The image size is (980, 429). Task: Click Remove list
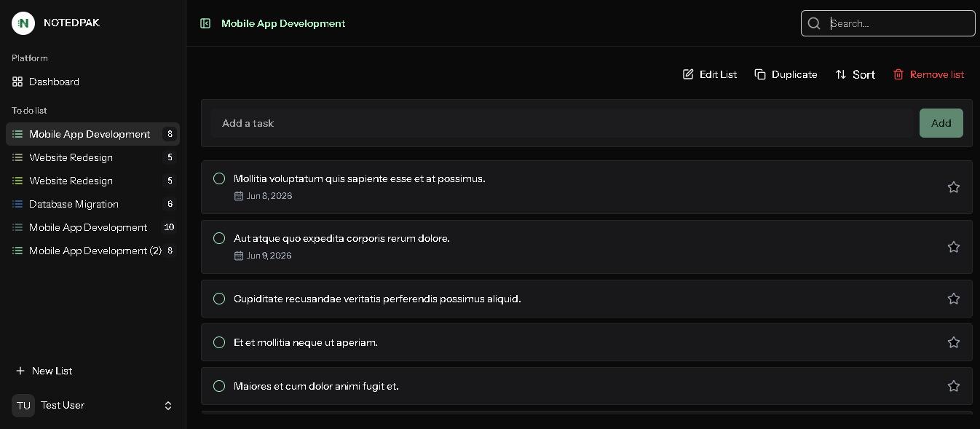tap(929, 74)
